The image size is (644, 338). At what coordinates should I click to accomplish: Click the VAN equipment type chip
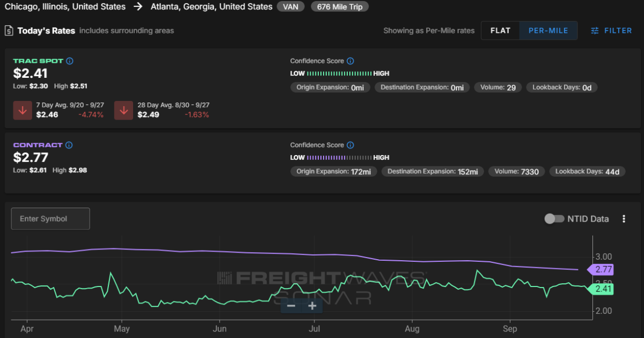(291, 7)
